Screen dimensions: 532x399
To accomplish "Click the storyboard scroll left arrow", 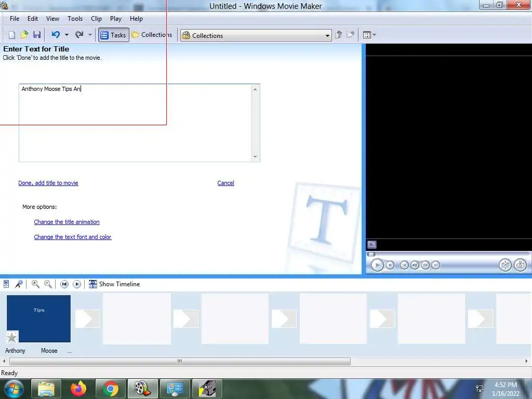I will [4, 361].
